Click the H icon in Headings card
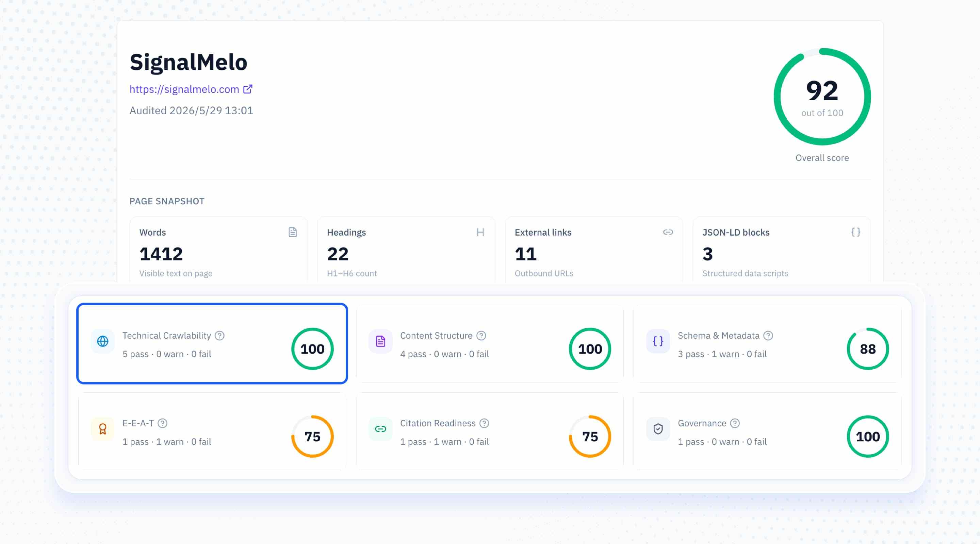 [x=480, y=232]
